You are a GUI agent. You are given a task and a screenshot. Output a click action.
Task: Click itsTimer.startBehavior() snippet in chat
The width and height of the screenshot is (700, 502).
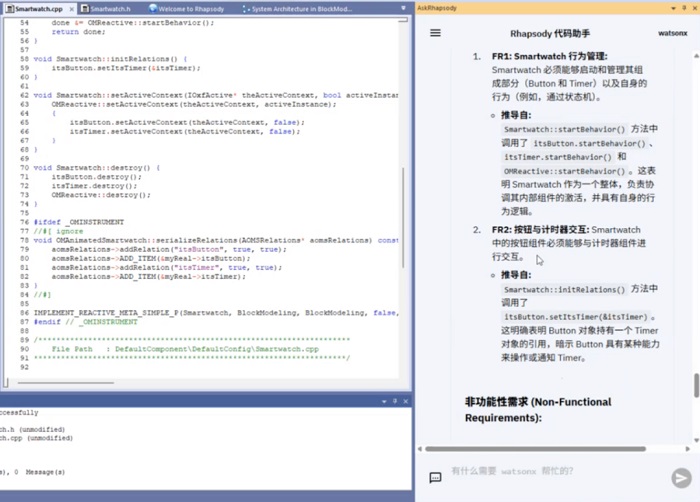coord(558,157)
